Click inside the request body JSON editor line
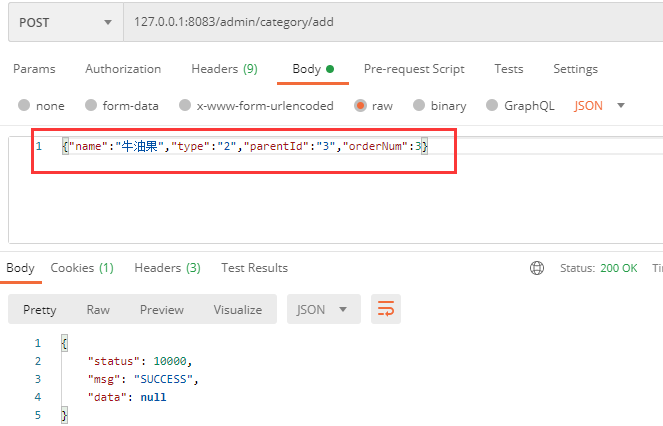663x426 pixels. [x=245, y=146]
